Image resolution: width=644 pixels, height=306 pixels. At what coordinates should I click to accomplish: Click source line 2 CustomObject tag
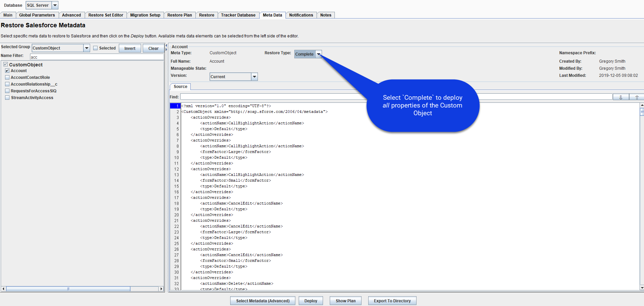255,112
